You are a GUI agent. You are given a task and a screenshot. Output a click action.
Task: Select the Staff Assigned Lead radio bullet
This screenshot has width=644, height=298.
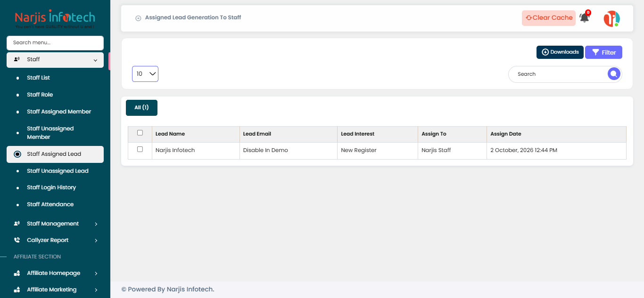pyautogui.click(x=17, y=154)
